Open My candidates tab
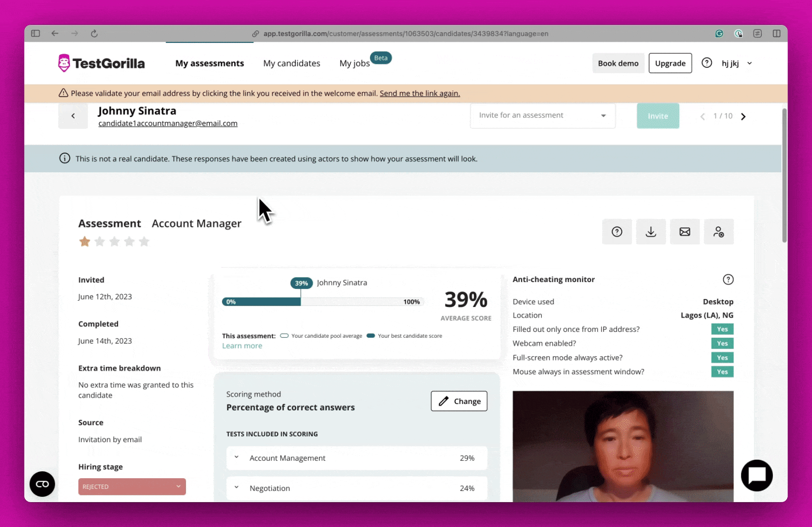 292,63
